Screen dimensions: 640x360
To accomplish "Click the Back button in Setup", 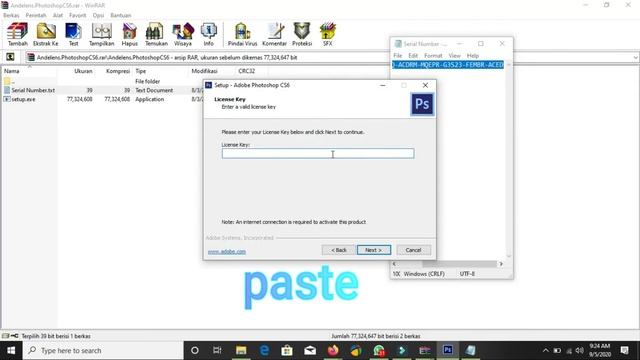I will click(x=338, y=250).
